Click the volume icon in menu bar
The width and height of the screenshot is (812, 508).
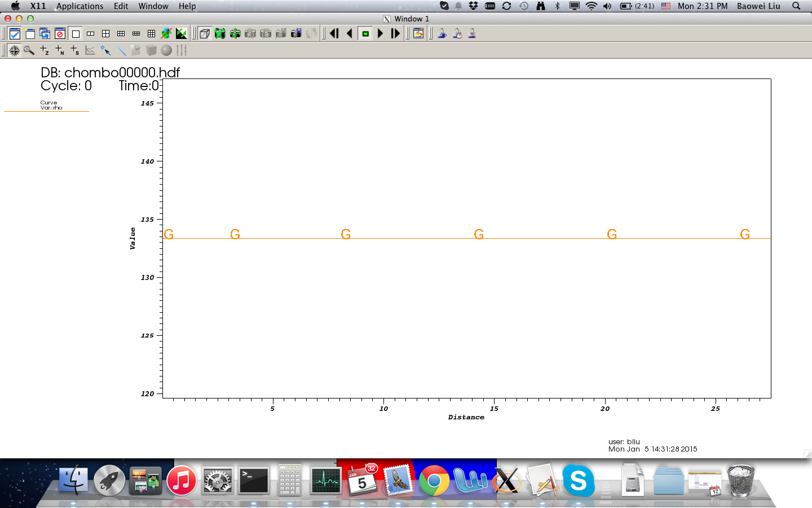coord(607,6)
